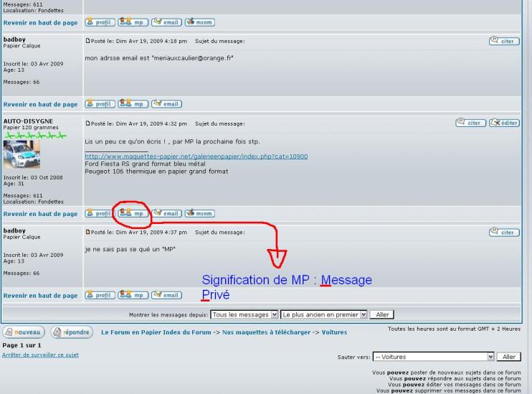Click 'Revenir en haut de page' below badboy's 4:37 post
The image size is (532, 394).
[x=40, y=296]
